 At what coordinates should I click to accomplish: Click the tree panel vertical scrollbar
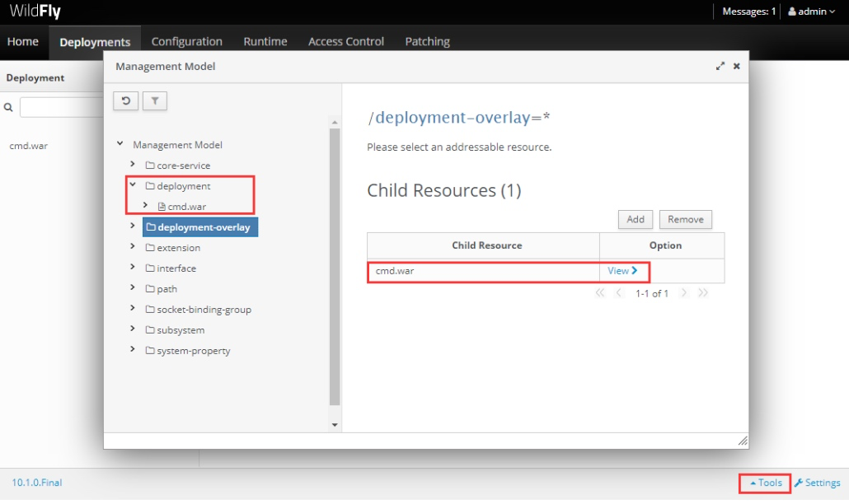tap(335, 266)
